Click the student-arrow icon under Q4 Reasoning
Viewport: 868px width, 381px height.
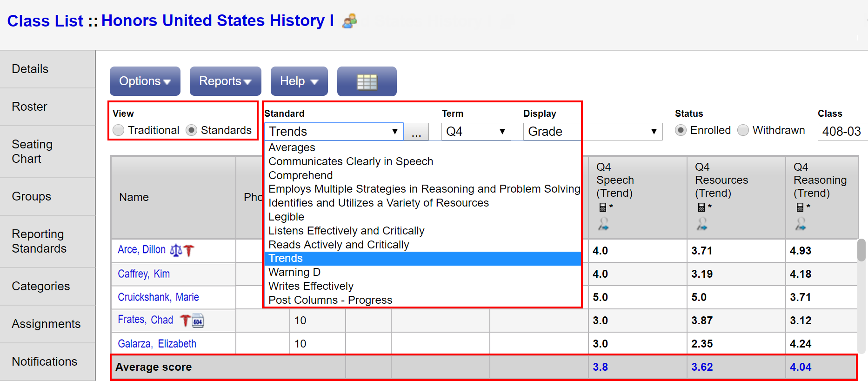coord(801,224)
